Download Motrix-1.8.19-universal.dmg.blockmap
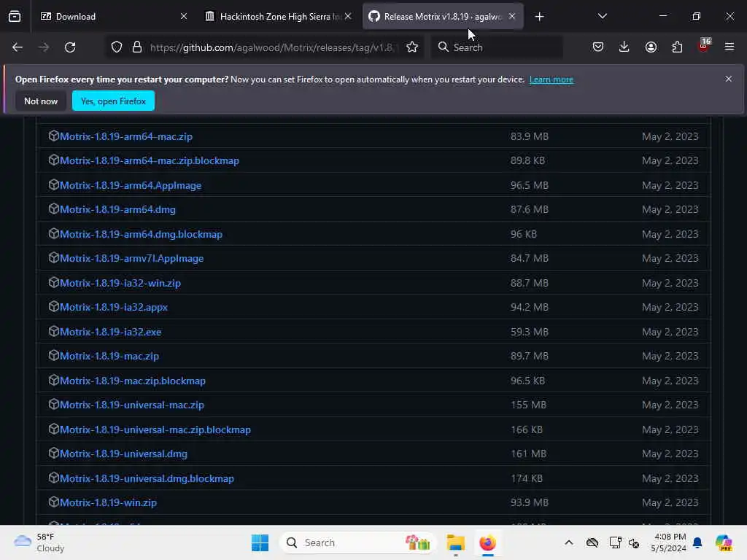 coord(147,478)
